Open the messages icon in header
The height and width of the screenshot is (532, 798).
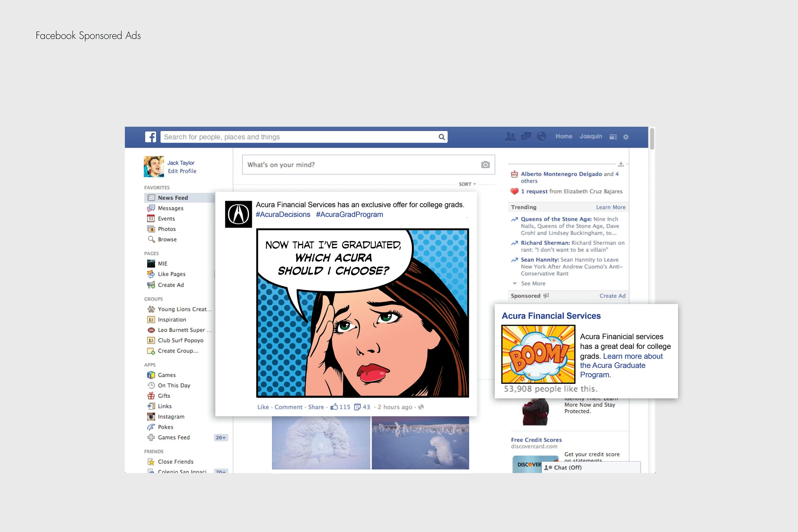526,137
